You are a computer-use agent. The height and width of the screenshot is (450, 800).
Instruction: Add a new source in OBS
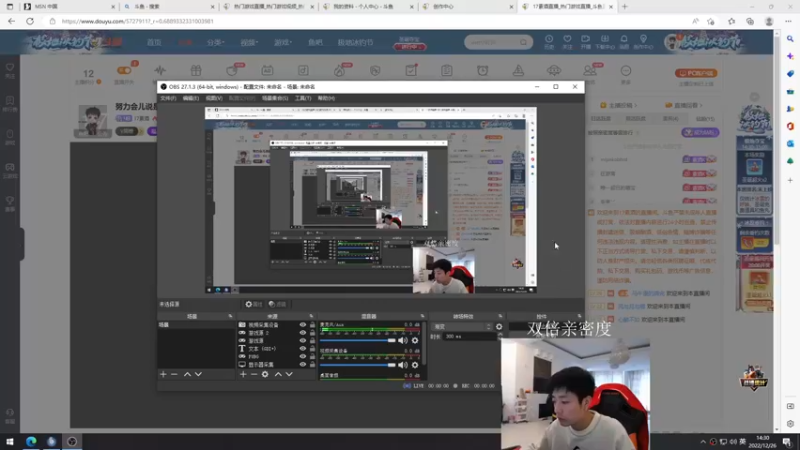(243, 374)
